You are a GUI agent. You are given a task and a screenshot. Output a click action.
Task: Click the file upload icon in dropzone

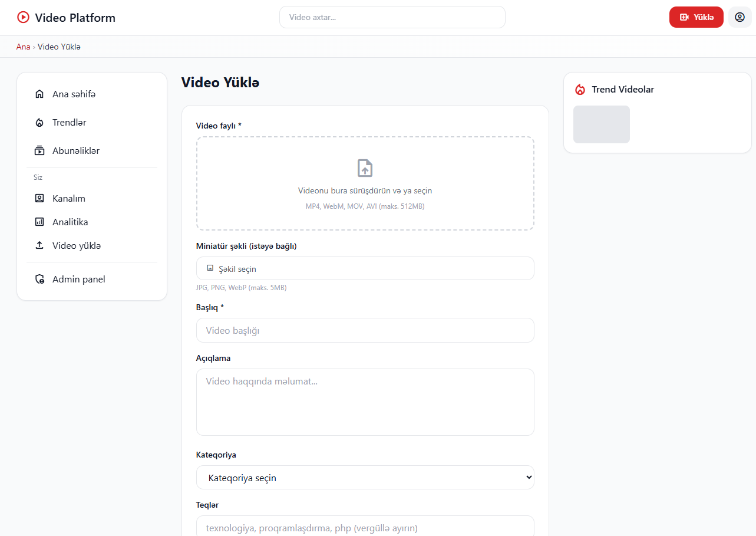click(x=365, y=168)
